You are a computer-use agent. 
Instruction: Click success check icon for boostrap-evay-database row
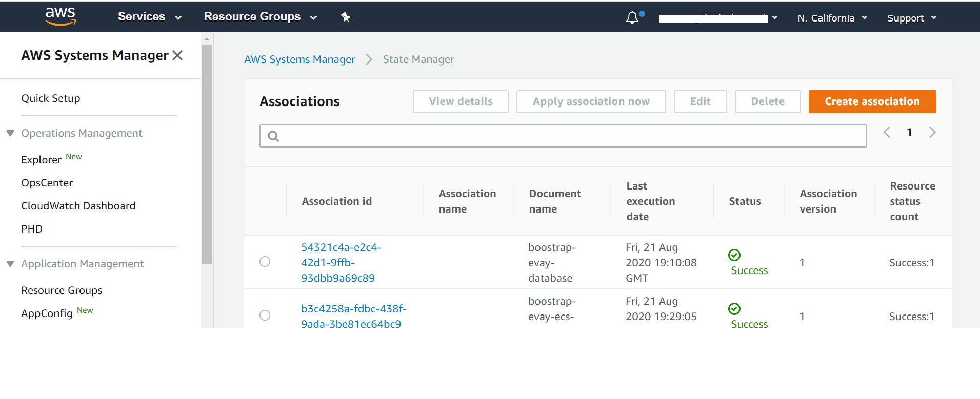pos(734,255)
